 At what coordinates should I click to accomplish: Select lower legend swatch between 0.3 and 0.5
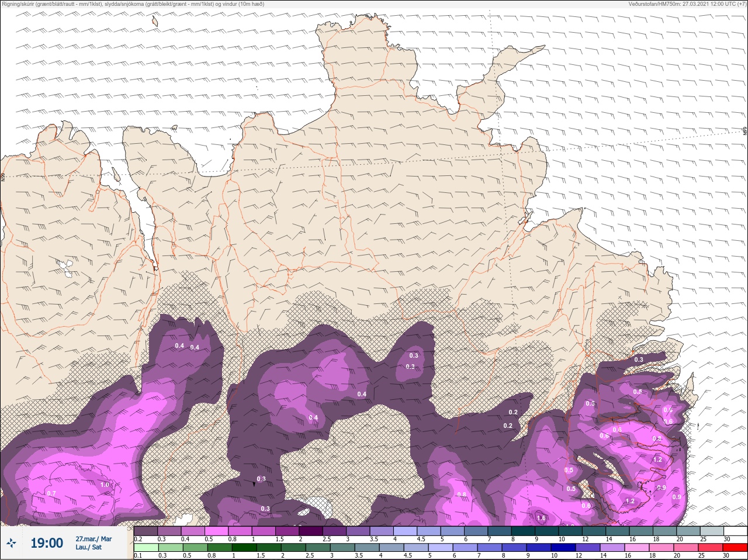coord(171,548)
